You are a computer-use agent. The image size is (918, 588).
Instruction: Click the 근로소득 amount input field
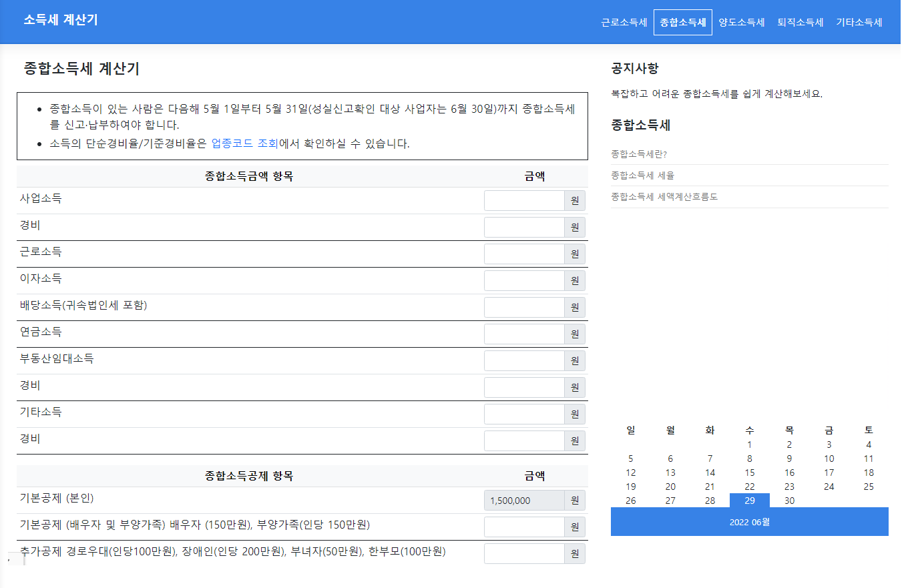coord(525,254)
